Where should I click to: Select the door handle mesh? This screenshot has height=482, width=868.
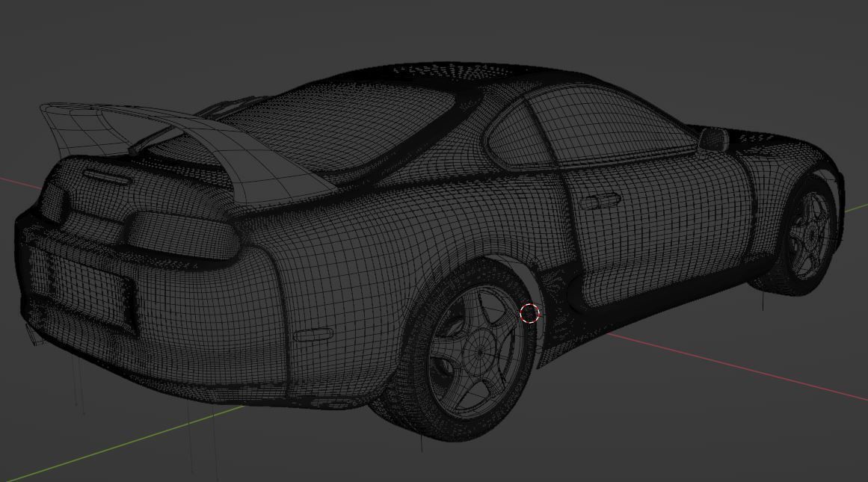pyautogui.click(x=600, y=201)
